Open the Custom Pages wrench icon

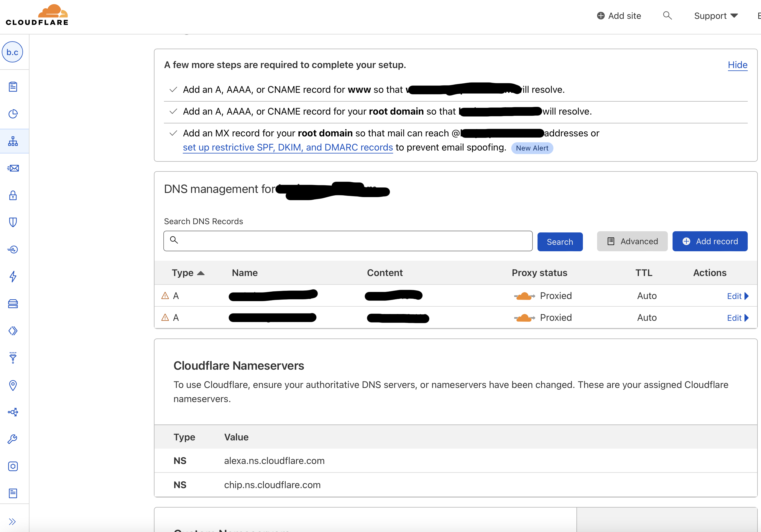pyautogui.click(x=13, y=439)
